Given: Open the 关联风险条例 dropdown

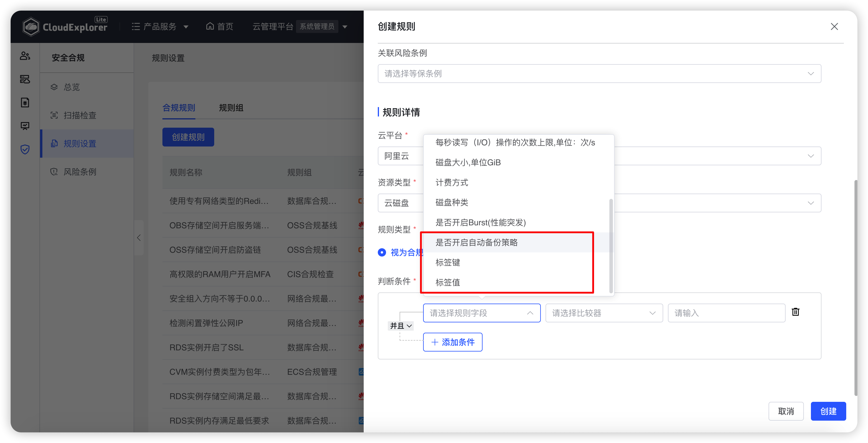Looking at the screenshot, I should [599, 74].
